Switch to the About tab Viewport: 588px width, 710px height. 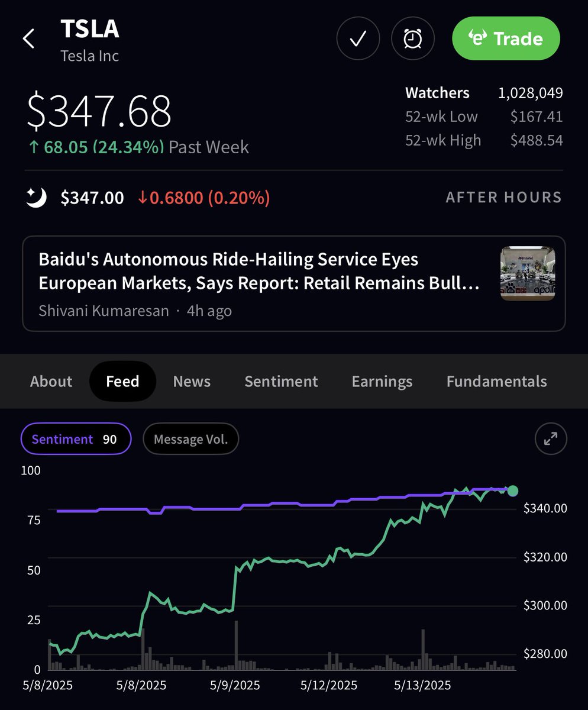point(51,382)
